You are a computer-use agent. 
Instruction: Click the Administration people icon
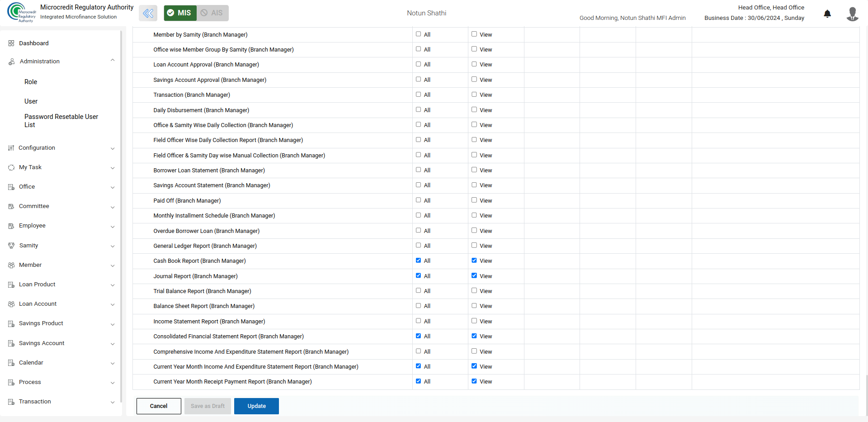tap(12, 62)
